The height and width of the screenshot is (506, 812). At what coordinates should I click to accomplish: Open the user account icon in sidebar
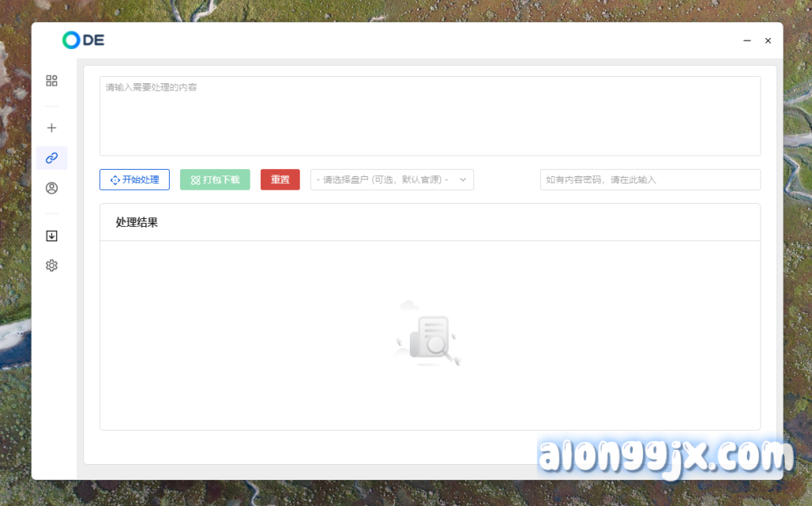[52, 188]
